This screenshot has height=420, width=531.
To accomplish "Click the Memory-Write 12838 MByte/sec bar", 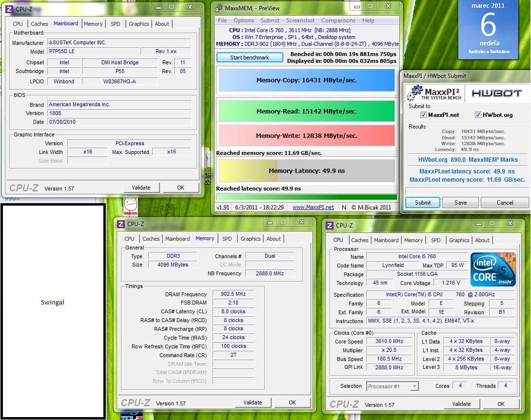I will (307, 135).
